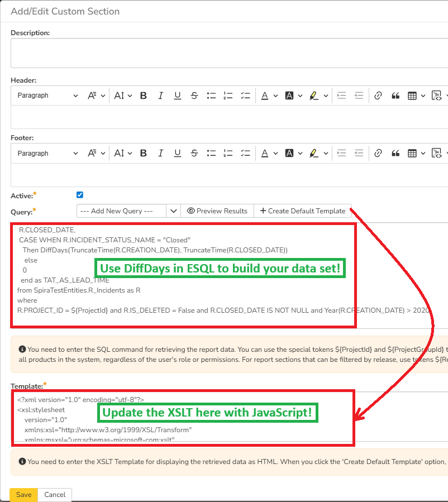Toggle decrease indent in the Footer toolbar
The width and height of the screenshot is (448, 502).
point(358,152)
